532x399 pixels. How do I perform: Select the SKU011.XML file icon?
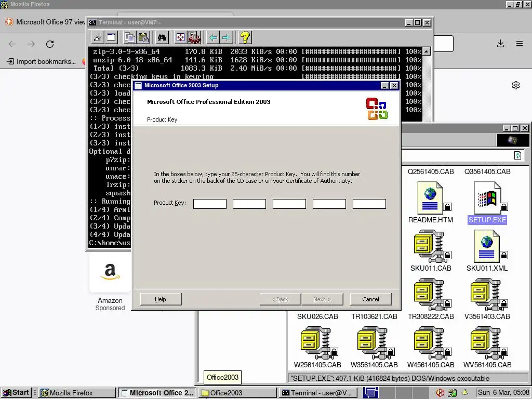(487, 246)
